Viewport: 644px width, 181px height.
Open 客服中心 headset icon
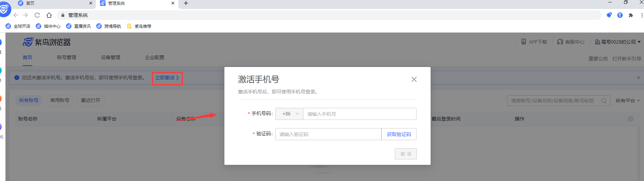click(560, 42)
